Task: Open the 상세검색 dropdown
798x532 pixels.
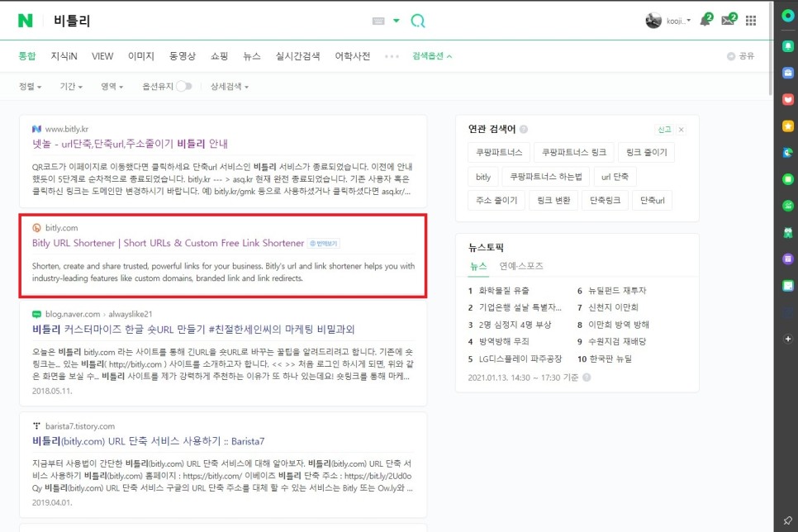Action: [x=230, y=87]
